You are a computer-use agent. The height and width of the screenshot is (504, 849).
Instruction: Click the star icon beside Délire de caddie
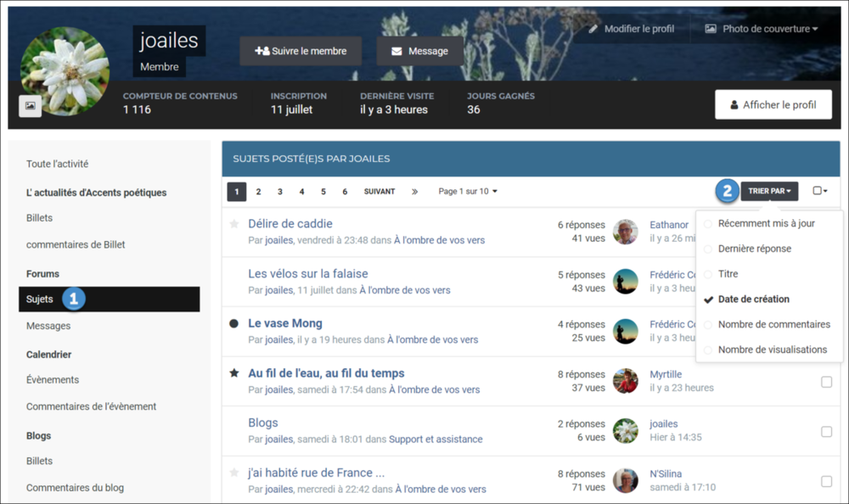click(234, 224)
